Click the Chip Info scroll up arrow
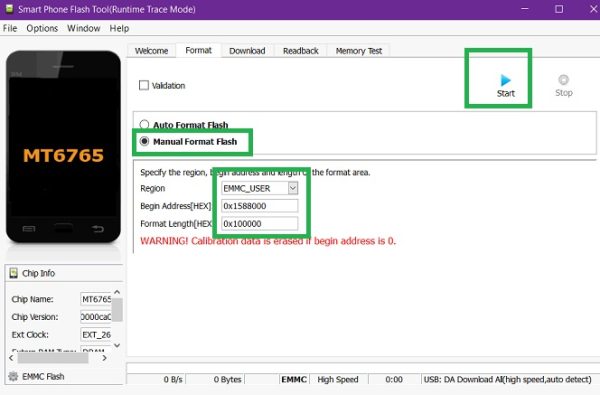The width and height of the screenshot is (600, 395). point(117,292)
